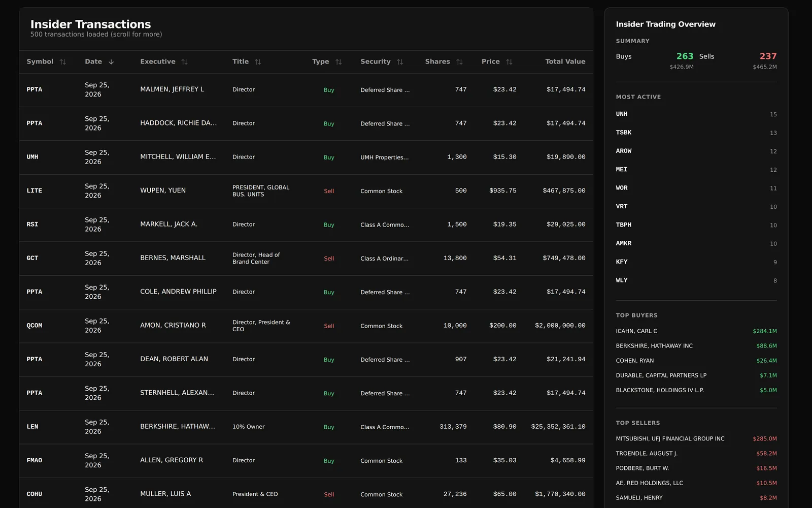The height and width of the screenshot is (508, 812).
Task: Click the Executive column header label
Action: click(x=158, y=61)
